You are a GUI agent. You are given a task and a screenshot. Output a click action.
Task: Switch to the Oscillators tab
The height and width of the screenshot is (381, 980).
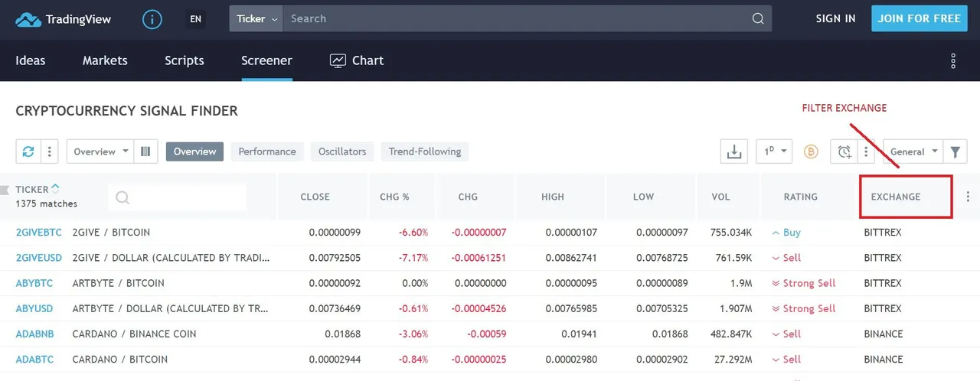click(342, 151)
